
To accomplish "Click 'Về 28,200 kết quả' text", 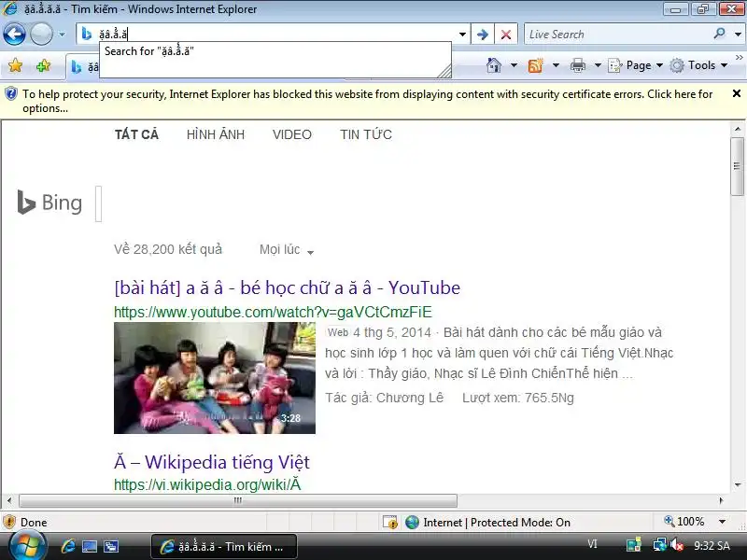I will tap(168, 249).
